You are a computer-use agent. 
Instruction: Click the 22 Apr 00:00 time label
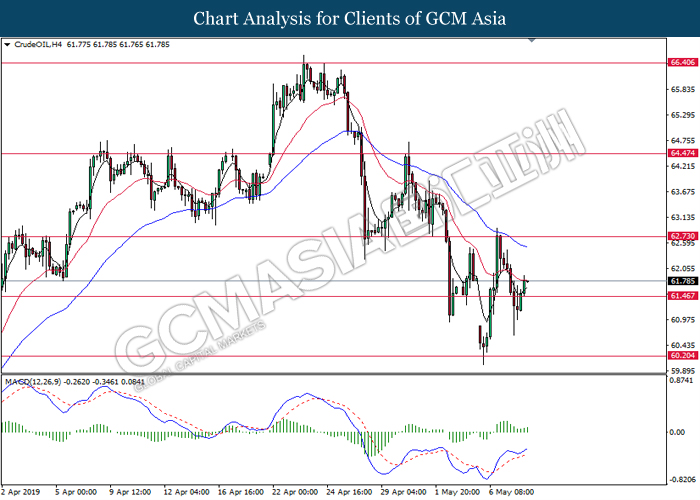click(x=295, y=492)
